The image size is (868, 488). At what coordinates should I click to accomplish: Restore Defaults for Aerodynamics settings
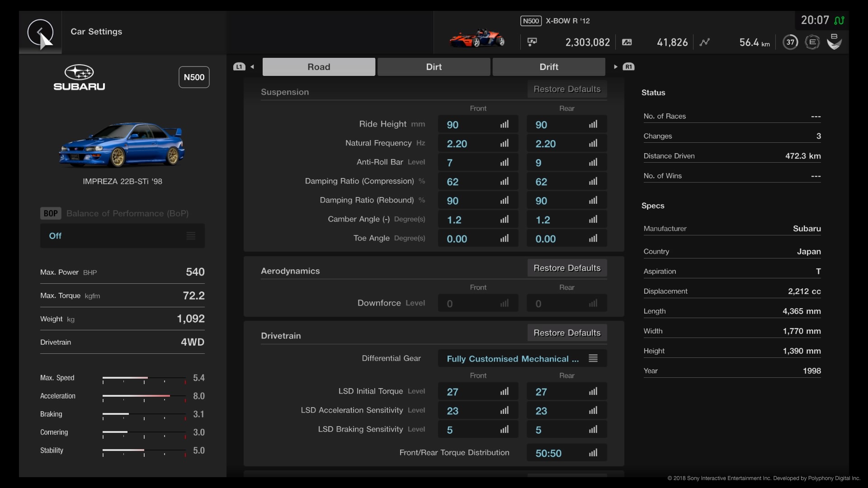(x=566, y=267)
